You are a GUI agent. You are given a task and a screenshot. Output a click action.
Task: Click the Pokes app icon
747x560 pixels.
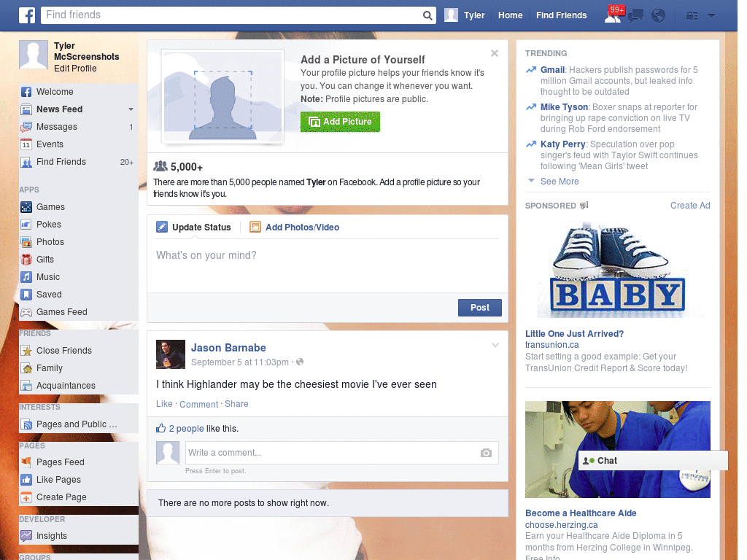(x=26, y=225)
